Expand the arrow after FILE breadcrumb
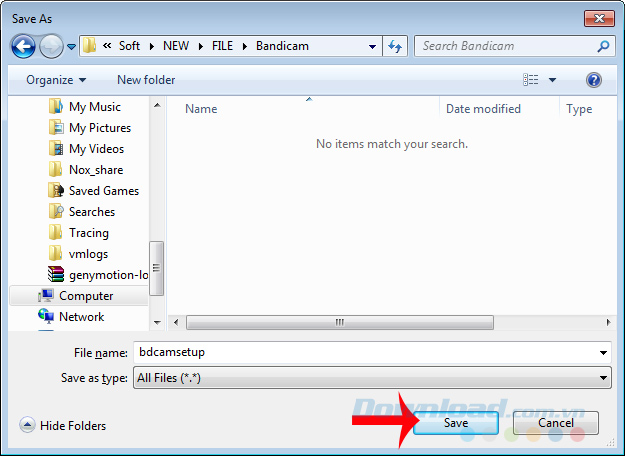625x456 pixels. (245, 47)
